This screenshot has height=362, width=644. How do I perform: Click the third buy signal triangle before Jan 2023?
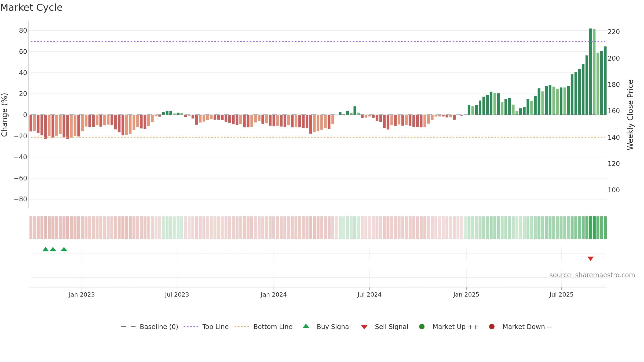(x=64, y=249)
